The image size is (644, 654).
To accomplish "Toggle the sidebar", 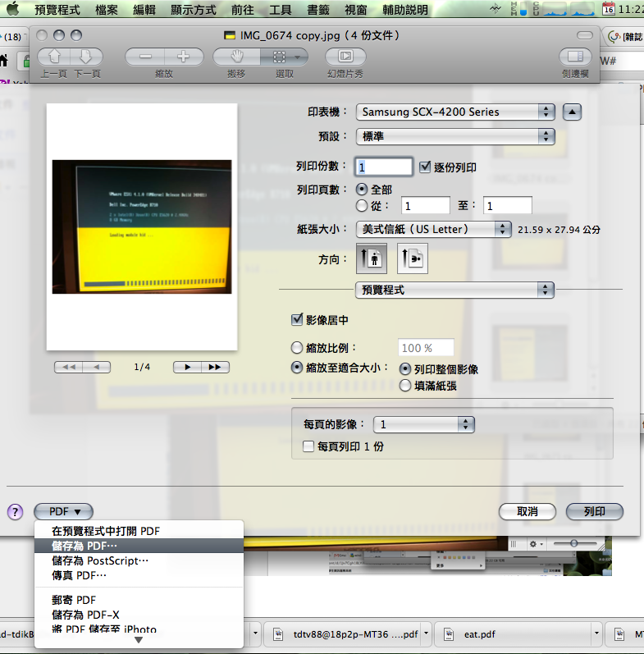I will click(x=575, y=57).
